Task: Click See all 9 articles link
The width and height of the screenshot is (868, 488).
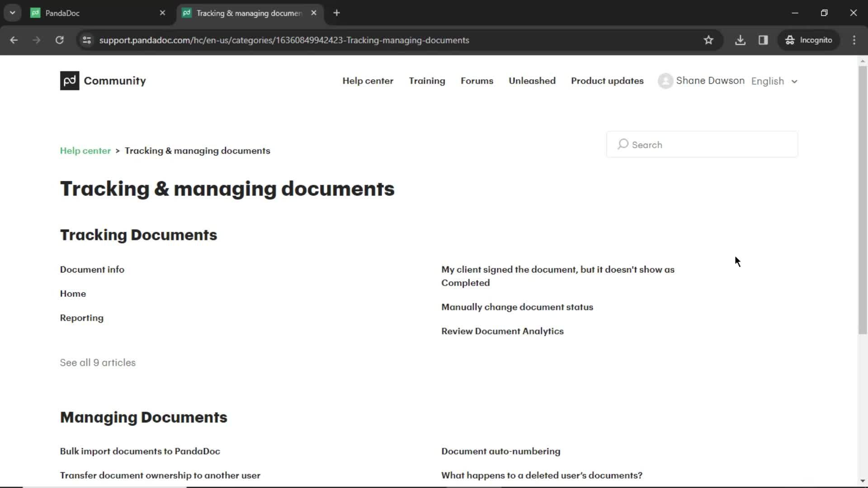Action: tap(98, 362)
